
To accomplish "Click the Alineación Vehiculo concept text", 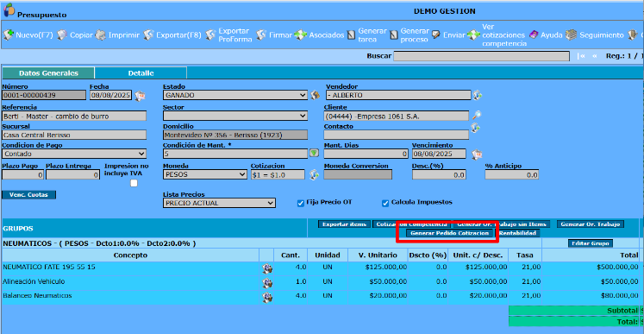I will point(34,281).
